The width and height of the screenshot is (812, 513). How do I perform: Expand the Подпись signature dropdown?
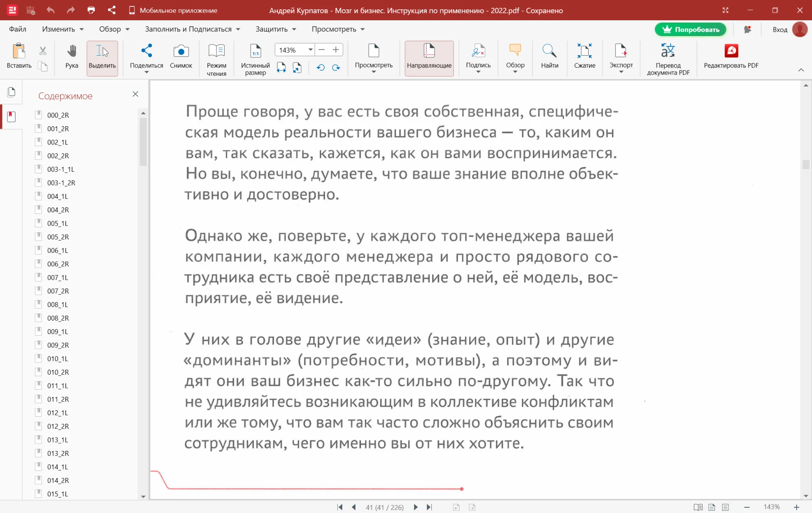pos(478,72)
